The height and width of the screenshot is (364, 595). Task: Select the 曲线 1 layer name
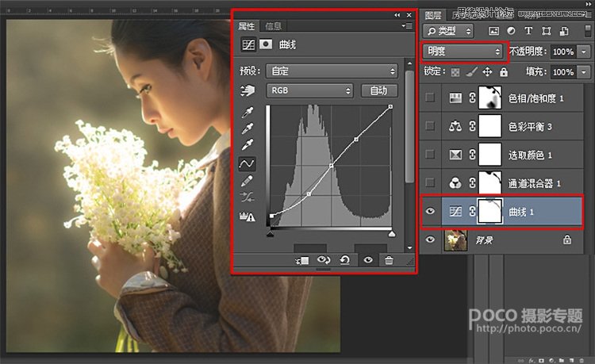pyautogui.click(x=521, y=212)
